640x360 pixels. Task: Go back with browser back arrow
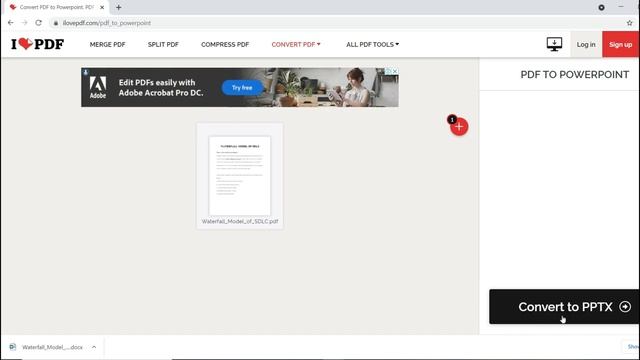(11, 23)
